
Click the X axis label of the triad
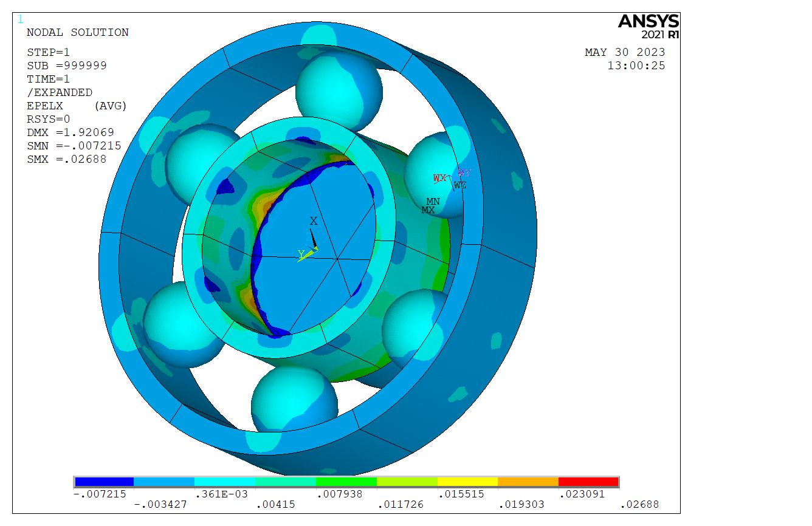(x=314, y=221)
